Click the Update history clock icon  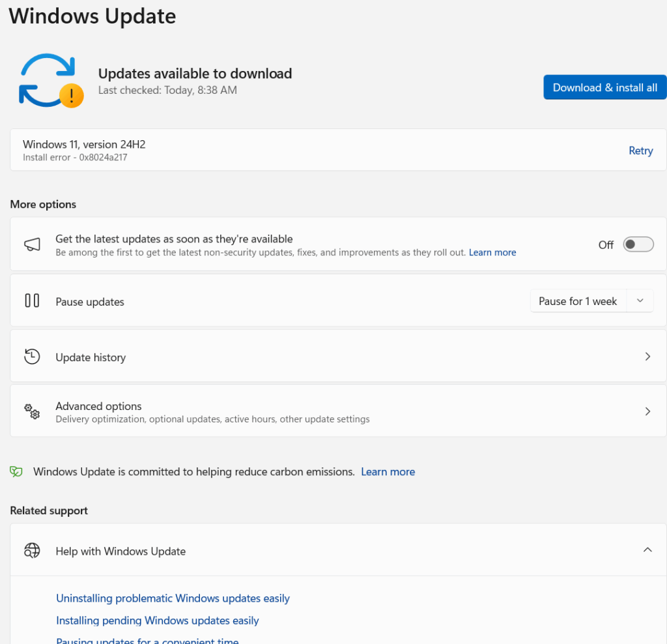tap(32, 357)
